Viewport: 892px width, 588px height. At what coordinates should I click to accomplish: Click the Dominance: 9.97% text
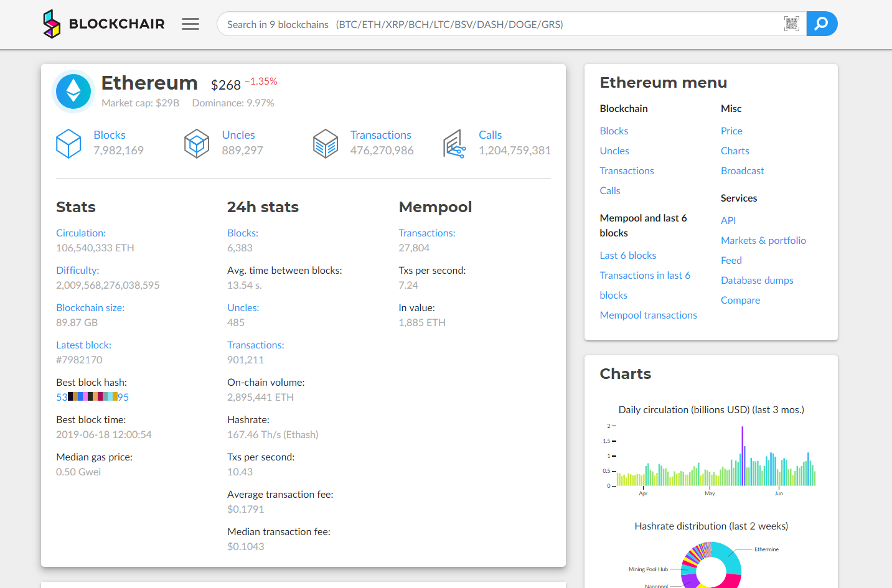pos(233,103)
